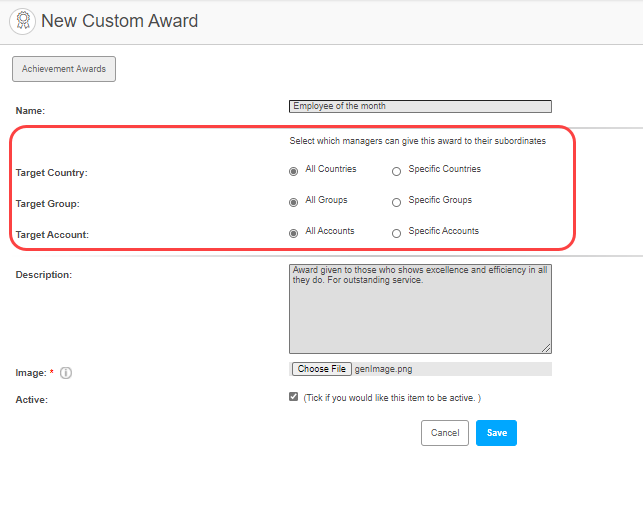Click the managers selection instruction text
This screenshot has height=506, width=643.
417,142
